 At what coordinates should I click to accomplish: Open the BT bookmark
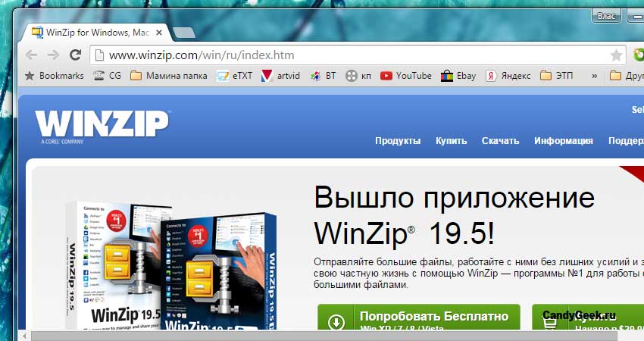coord(324,76)
